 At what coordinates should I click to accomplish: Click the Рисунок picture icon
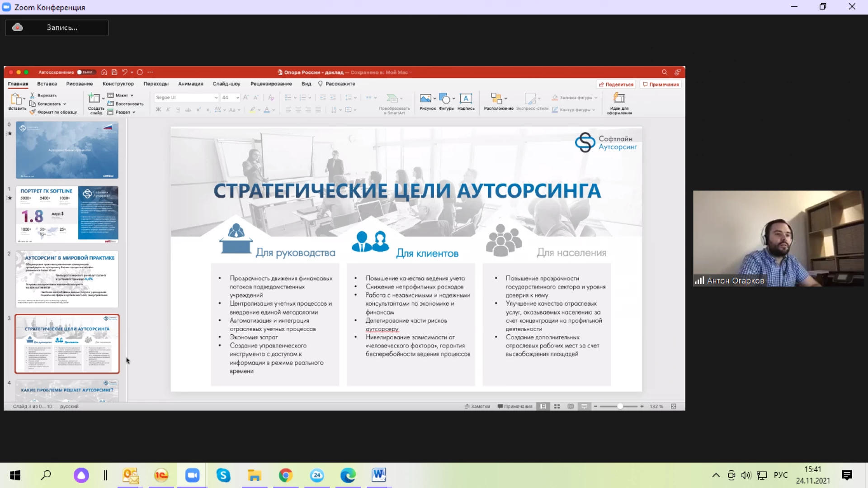[x=425, y=98]
